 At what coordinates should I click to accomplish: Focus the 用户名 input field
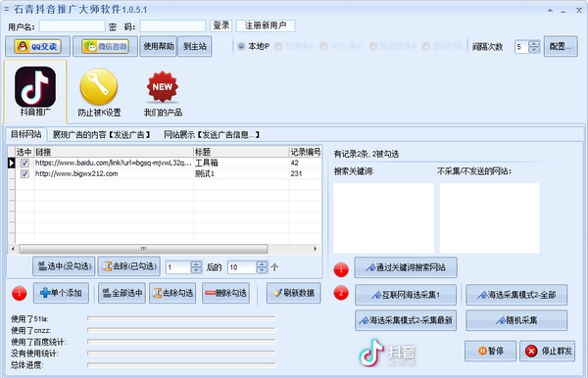pyautogui.click(x=72, y=26)
